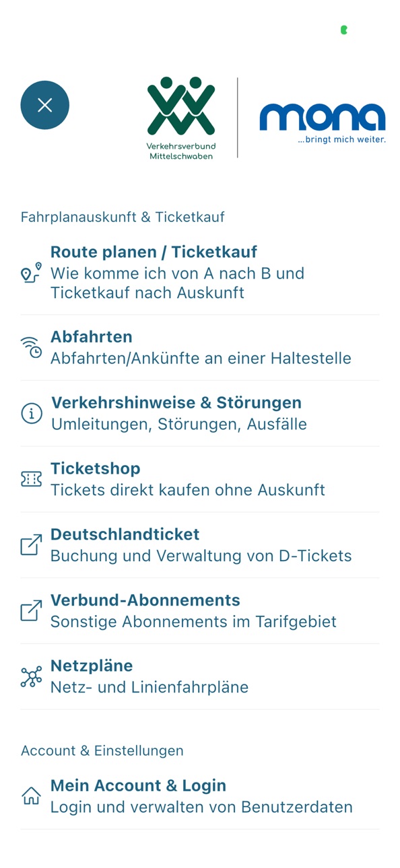Tap the info circle icon for Verkehrshinweise

point(32,414)
